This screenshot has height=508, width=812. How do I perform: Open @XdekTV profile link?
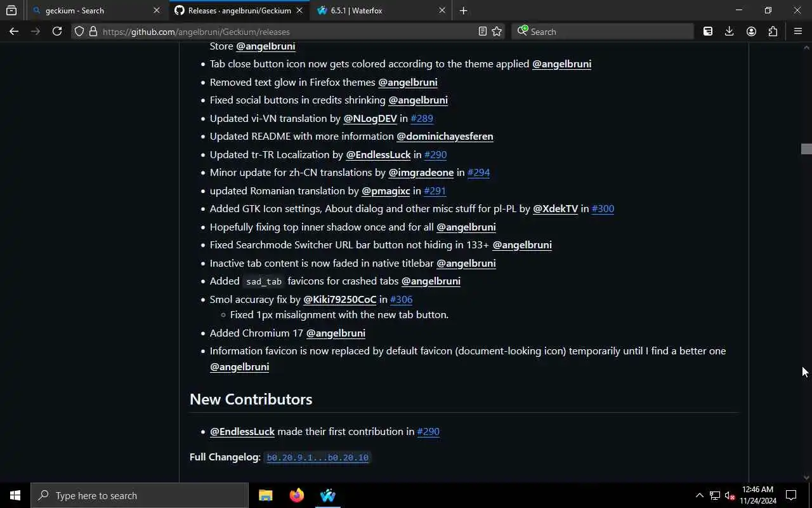click(555, 208)
